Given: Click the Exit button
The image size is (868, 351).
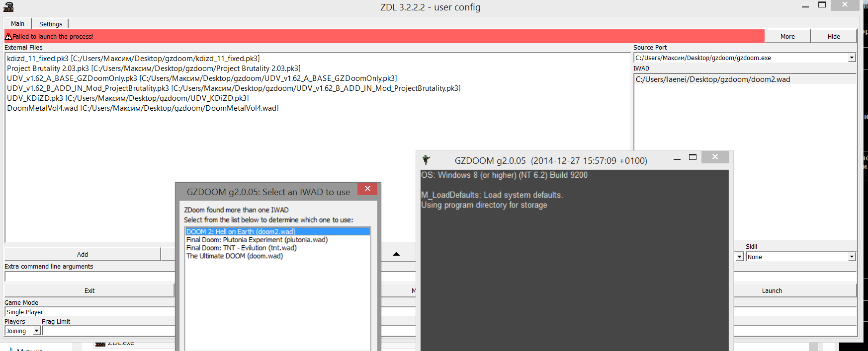Looking at the screenshot, I should tap(89, 290).
